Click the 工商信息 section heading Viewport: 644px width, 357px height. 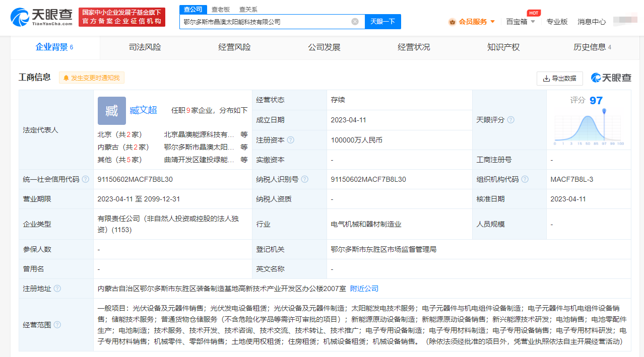click(x=35, y=78)
